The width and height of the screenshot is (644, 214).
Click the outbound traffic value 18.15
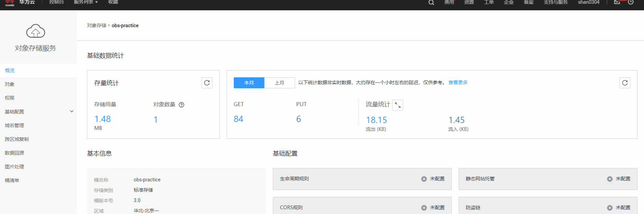coord(376,120)
